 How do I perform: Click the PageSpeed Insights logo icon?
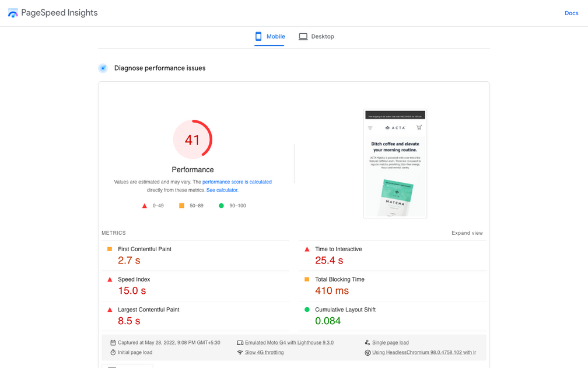[13, 13]
